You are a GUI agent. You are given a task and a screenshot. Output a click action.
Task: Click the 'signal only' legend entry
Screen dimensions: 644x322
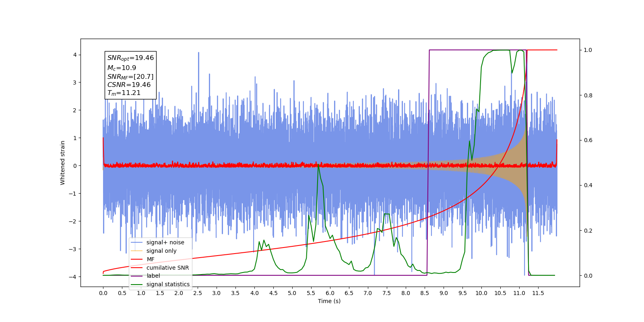coord(161,251)
